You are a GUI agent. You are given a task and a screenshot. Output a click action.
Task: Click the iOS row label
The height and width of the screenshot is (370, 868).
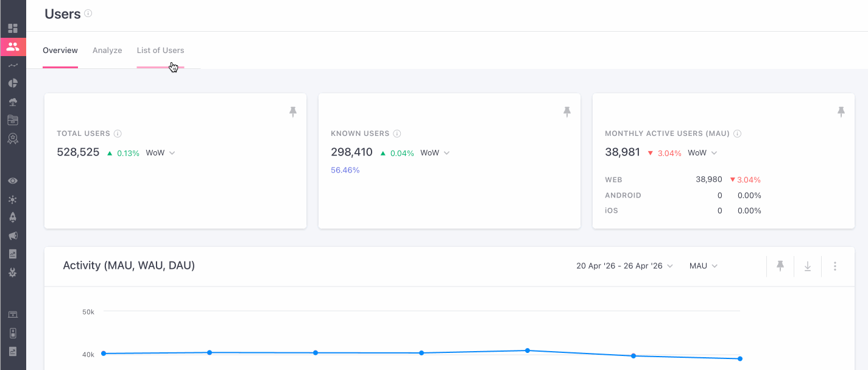click(x=612, y=211)
